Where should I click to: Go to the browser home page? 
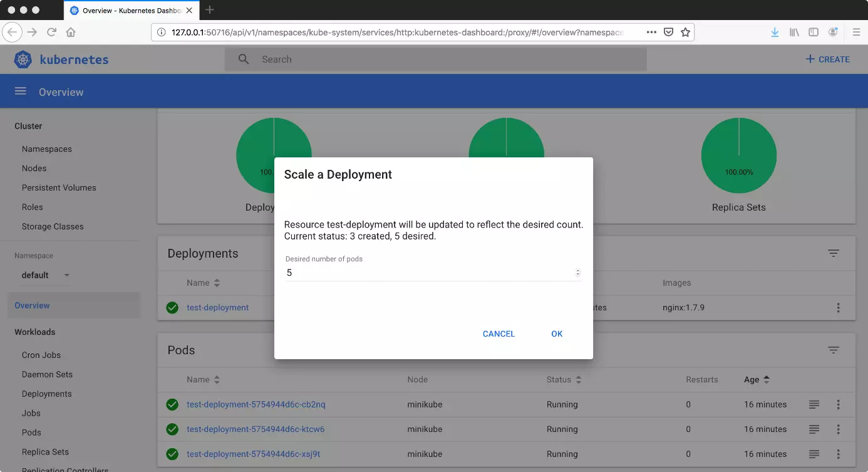tap(71, 32)
